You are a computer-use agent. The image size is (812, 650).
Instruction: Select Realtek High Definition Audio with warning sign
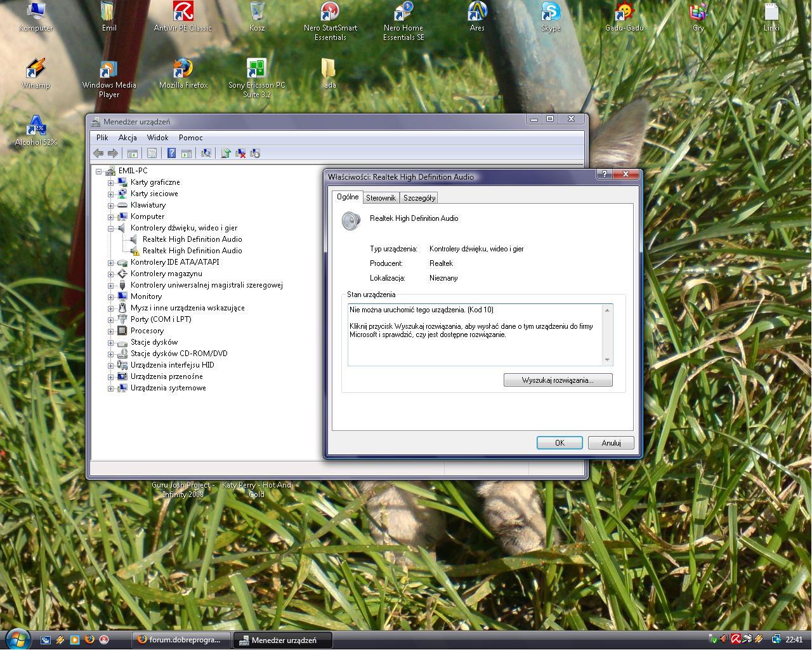point(192,251)
